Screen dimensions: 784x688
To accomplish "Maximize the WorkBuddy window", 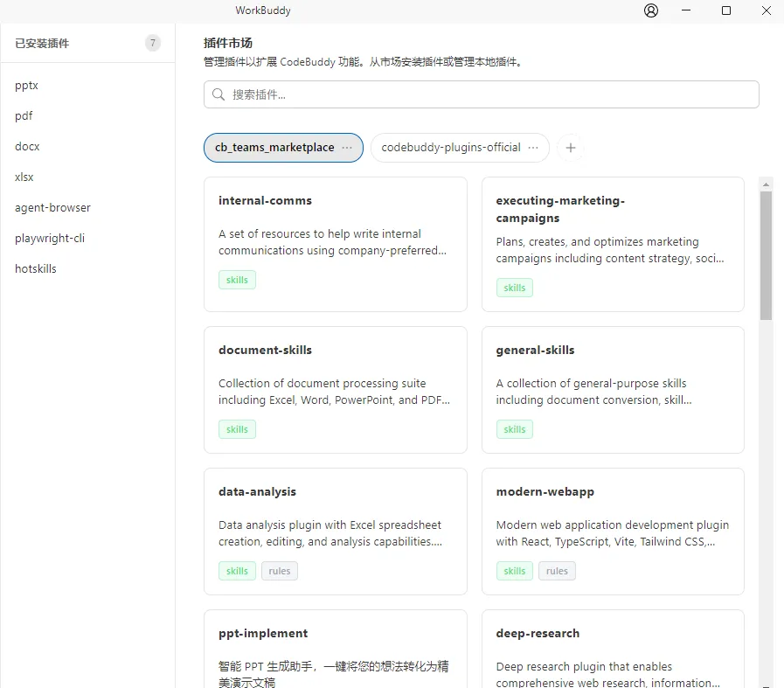I will click(726, 10).
